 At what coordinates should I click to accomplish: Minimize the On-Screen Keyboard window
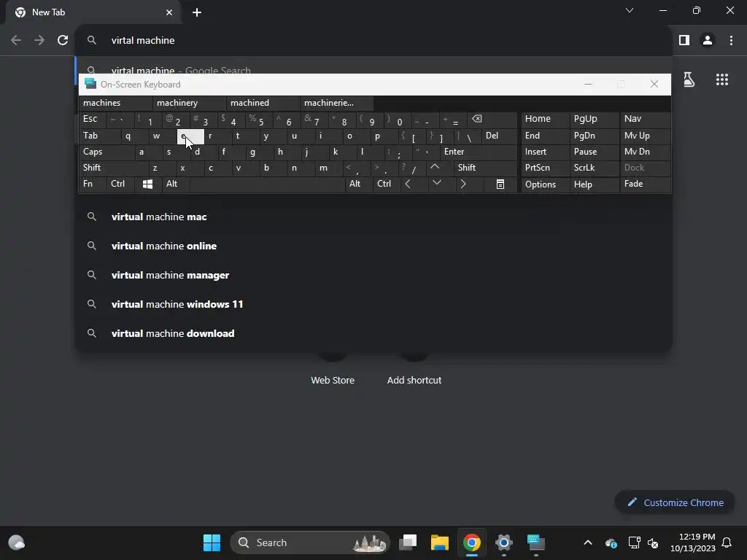coord(588,85)
